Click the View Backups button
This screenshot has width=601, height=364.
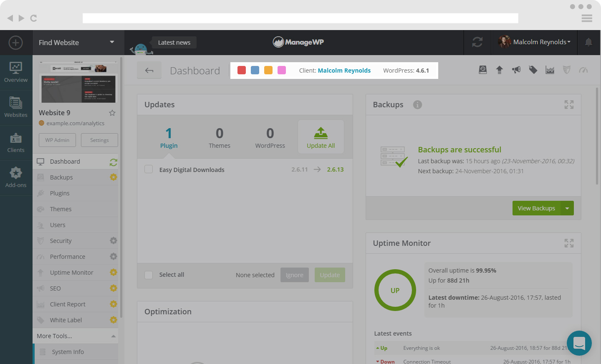[x=536, y=208]
